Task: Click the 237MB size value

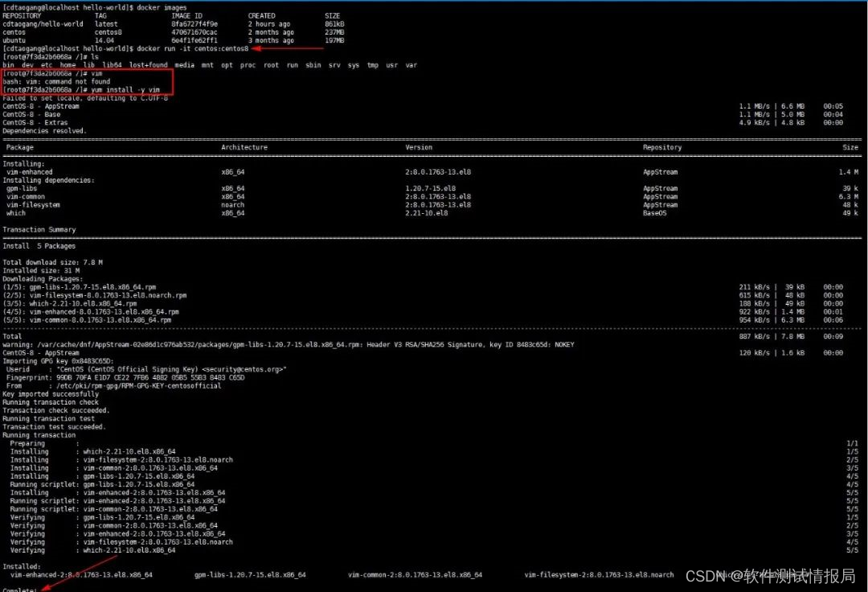Action: (x=334, y=33)
